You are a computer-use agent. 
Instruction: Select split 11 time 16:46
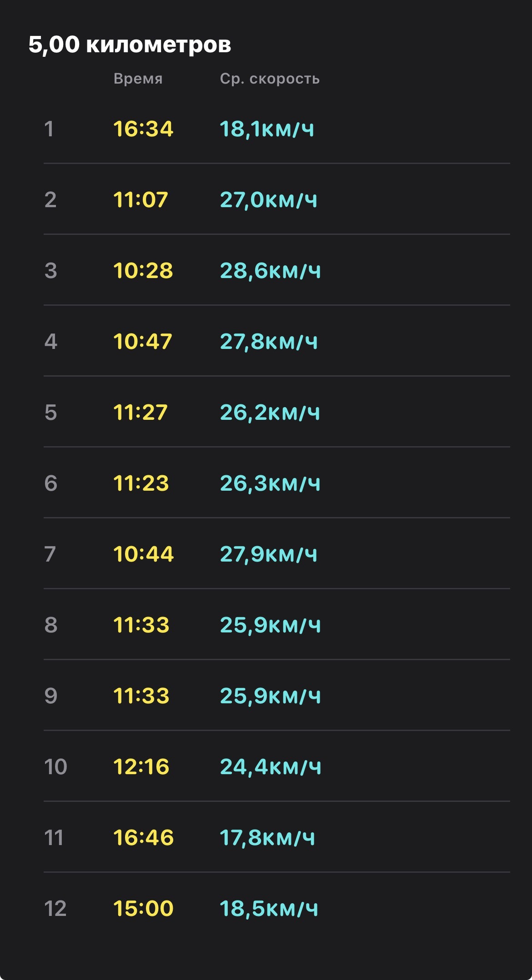[144, 837]
